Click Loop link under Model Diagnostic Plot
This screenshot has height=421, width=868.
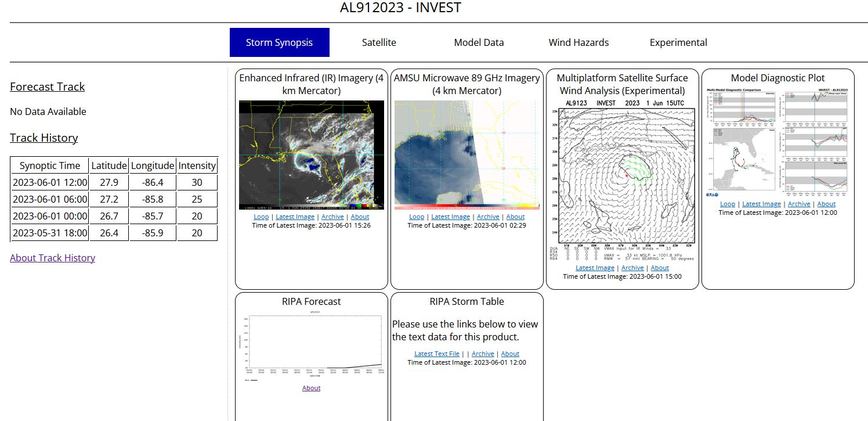coord(728,204)
